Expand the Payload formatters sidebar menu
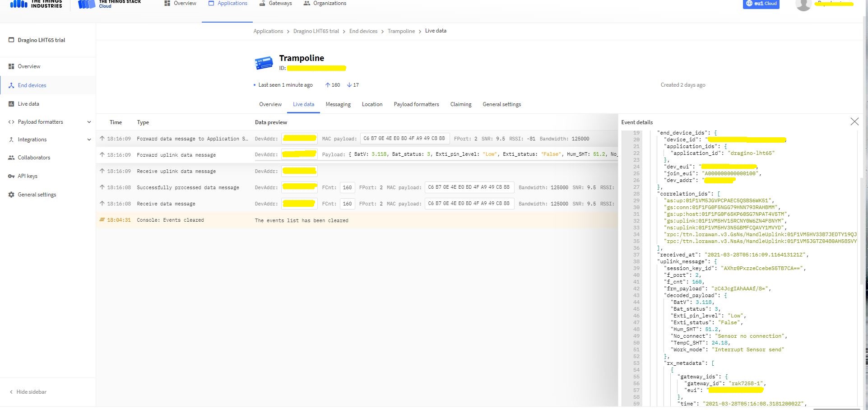Viewport: 868px width, 410px height. tap(89, 122)
